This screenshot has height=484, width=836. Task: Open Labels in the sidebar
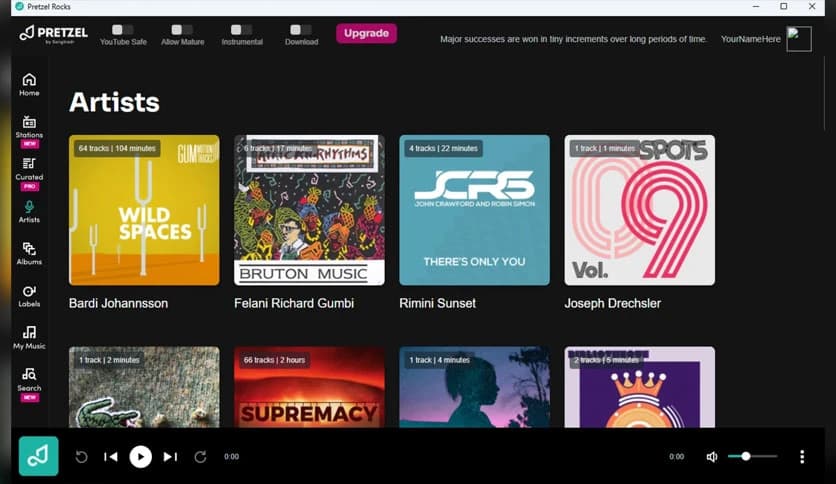click(x=29, y=295)
